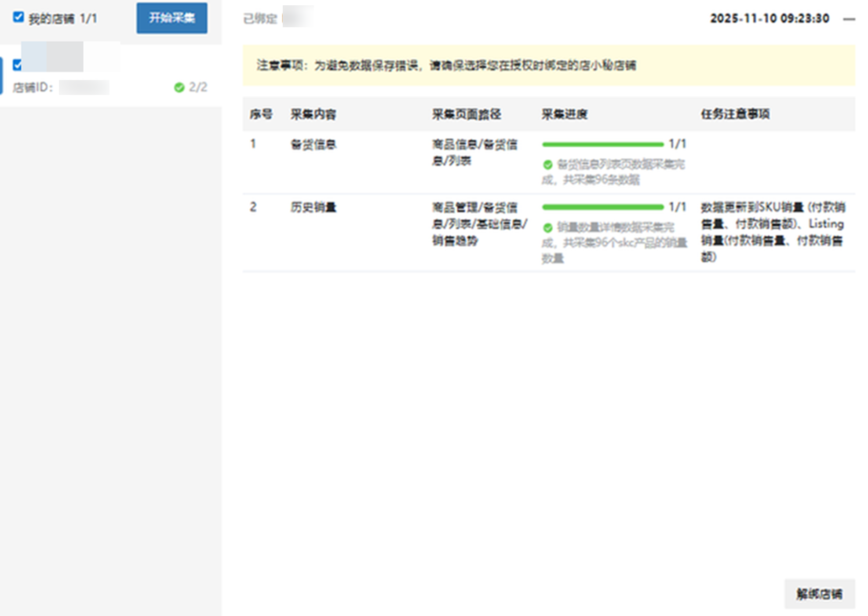Image resolution: width=868 pixels, height=616 pixels.
Task: Click green check icon in 历史销量 status
Action: tap(547, 228)
